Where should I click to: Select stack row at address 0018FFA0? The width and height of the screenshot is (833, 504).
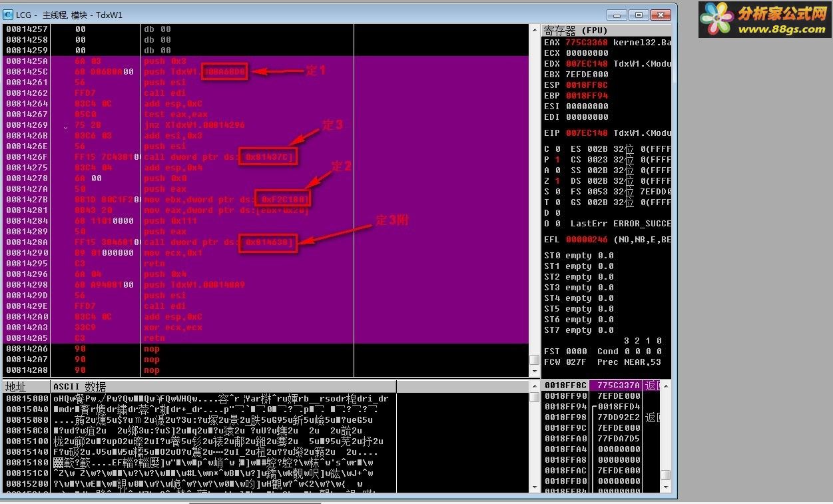602,439
